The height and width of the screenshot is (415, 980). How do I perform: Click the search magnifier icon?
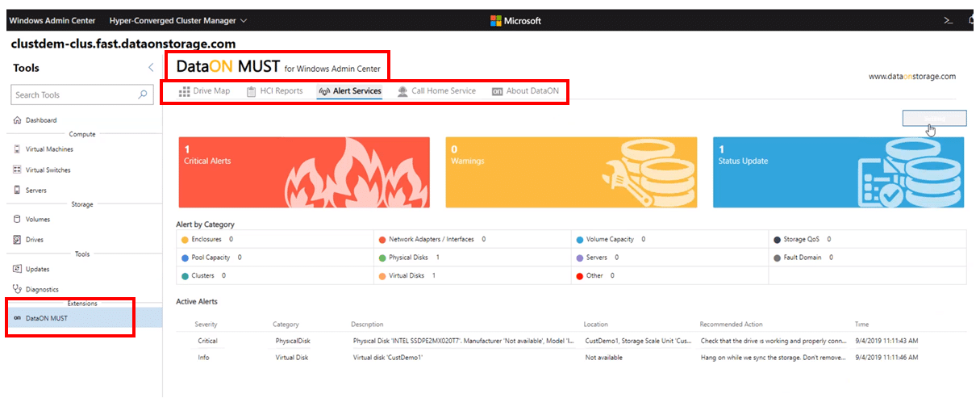(x=143, y=94)
